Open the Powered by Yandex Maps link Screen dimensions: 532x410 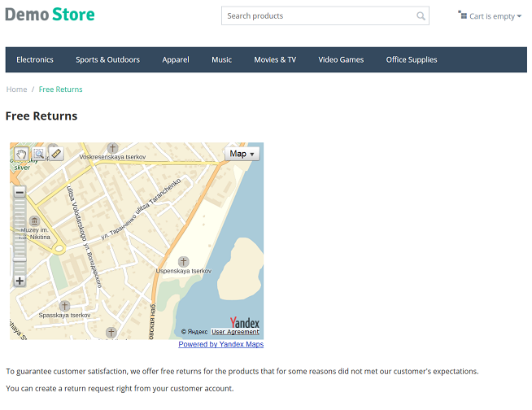click(x=221, y=344)
